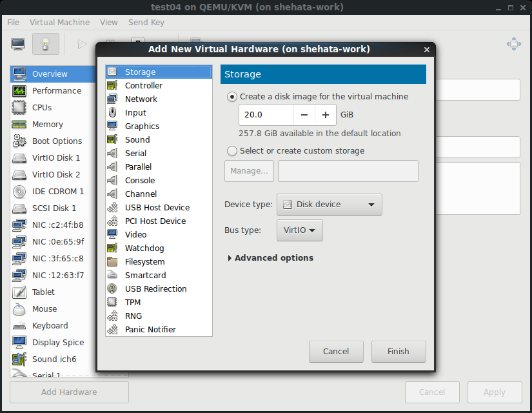The height and width of the screenshot is (413, 532).
Task: Click the Video monitor icon
Action: (x=113, y=235)
